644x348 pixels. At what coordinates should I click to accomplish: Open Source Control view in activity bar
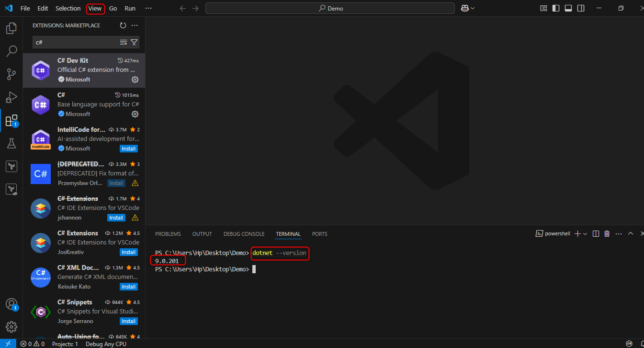11,74
